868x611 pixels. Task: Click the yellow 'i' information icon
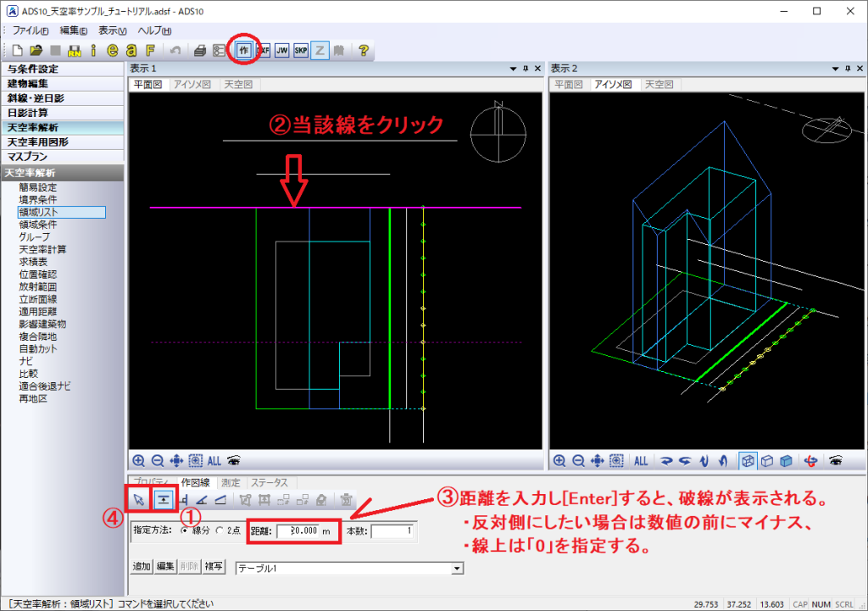click(93, 51)
